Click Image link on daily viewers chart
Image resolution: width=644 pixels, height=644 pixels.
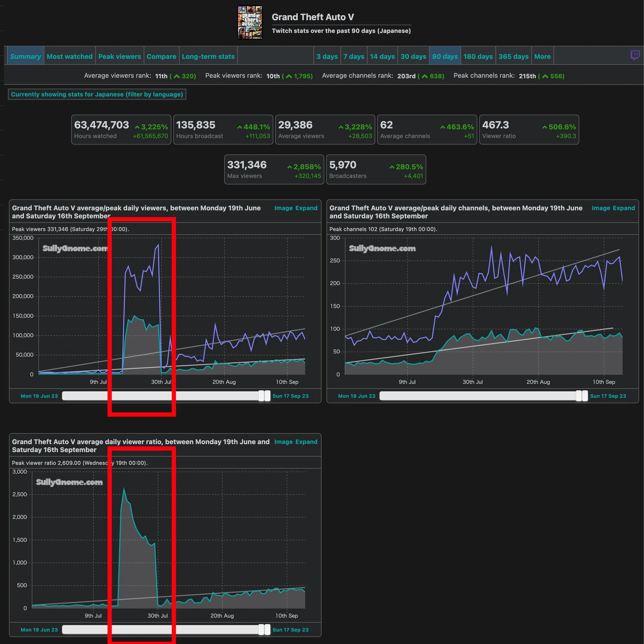point(283,208)
